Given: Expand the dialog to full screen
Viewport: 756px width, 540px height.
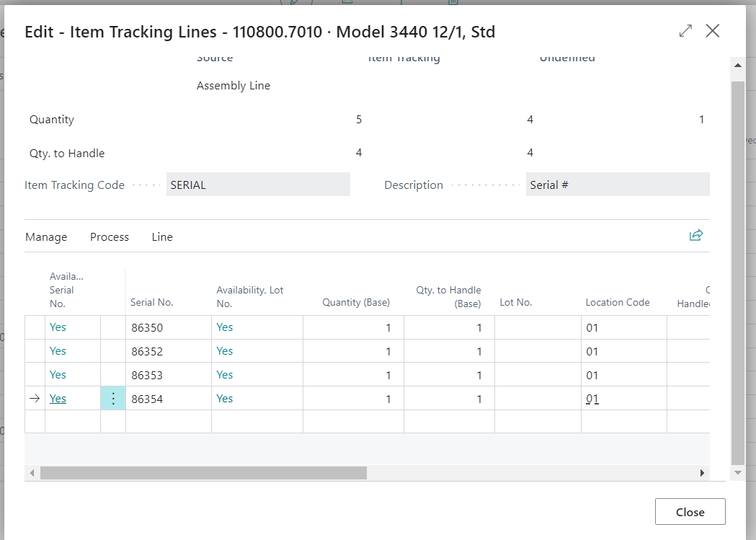Looking at the screenshot, I should [685, 31].
